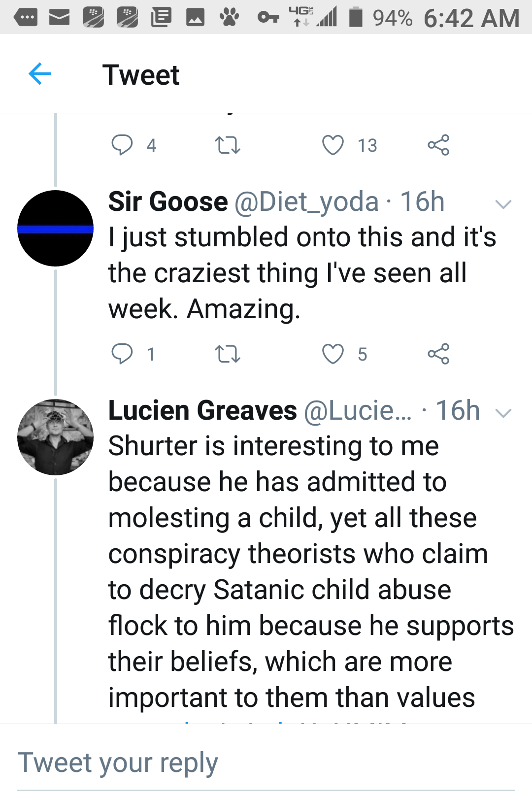Tap the Sir Goose display name
Image resolution: width=532 pixels, height=798 pixels.
pos(168,202)
